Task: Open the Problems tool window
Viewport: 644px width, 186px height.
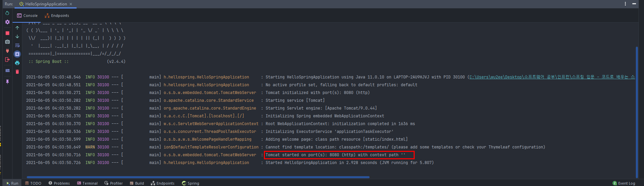Action: [x=59, y=183]
